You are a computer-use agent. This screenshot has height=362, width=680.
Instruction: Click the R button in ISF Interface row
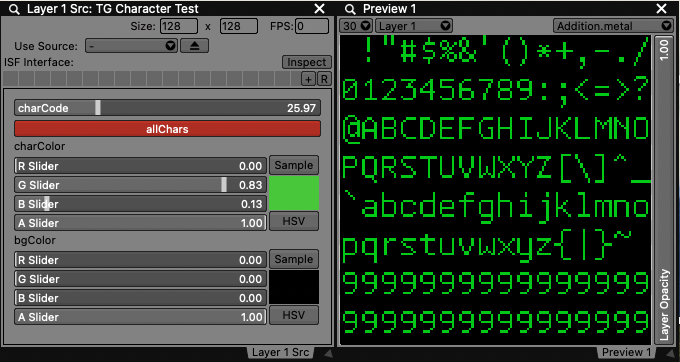pyautogui.click(x=324, y=79)
